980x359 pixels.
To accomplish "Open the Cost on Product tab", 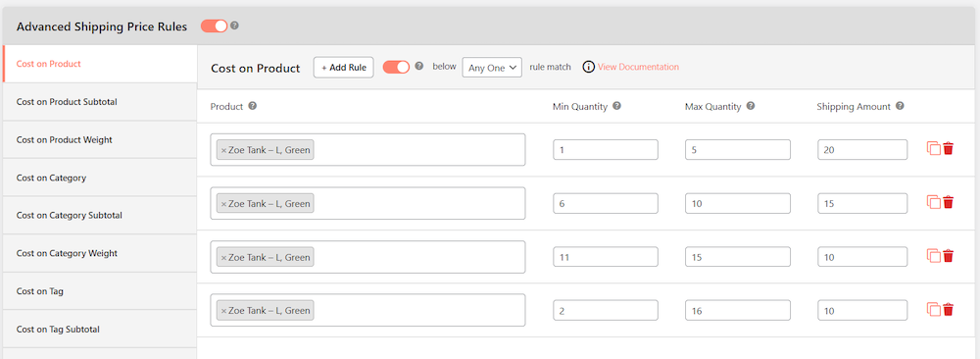I will click(x=100, y=64).
